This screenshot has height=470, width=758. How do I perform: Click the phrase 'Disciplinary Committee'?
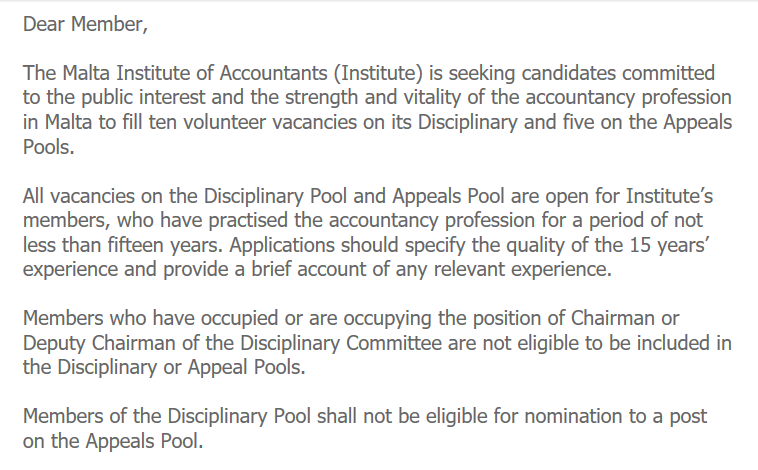pyautogui.click(x=341, y=343)
